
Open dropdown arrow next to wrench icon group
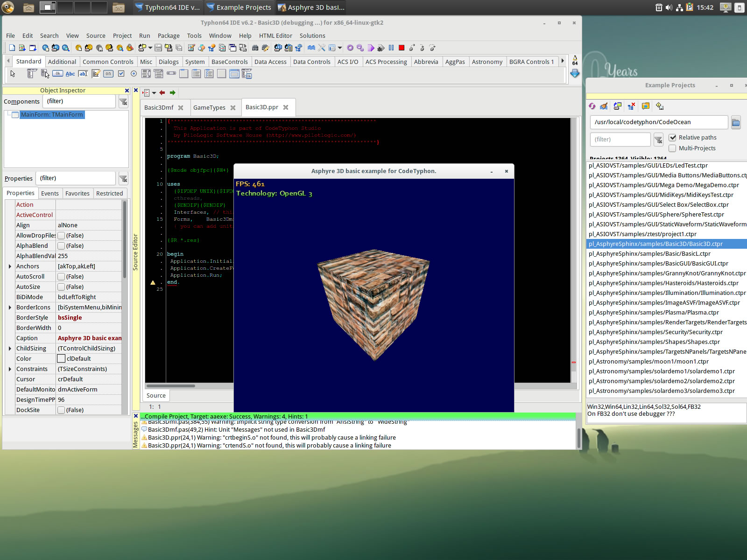tap(340, 48)
